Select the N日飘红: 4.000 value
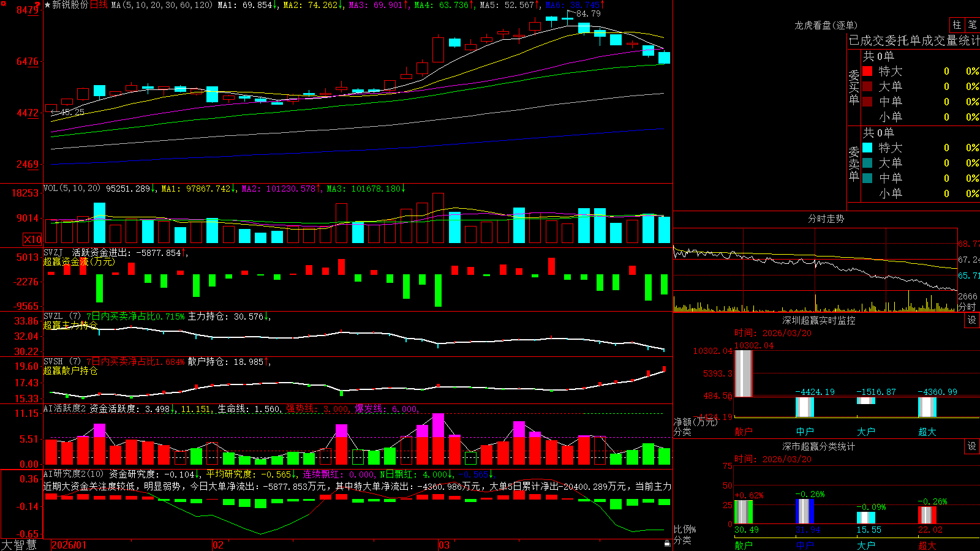 tap(413, 474)
